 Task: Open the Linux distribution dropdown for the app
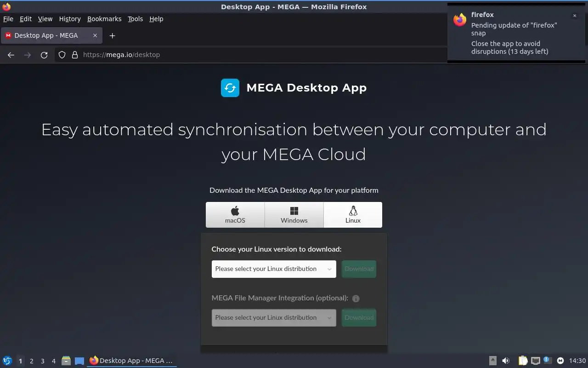(x=274, y=269)
